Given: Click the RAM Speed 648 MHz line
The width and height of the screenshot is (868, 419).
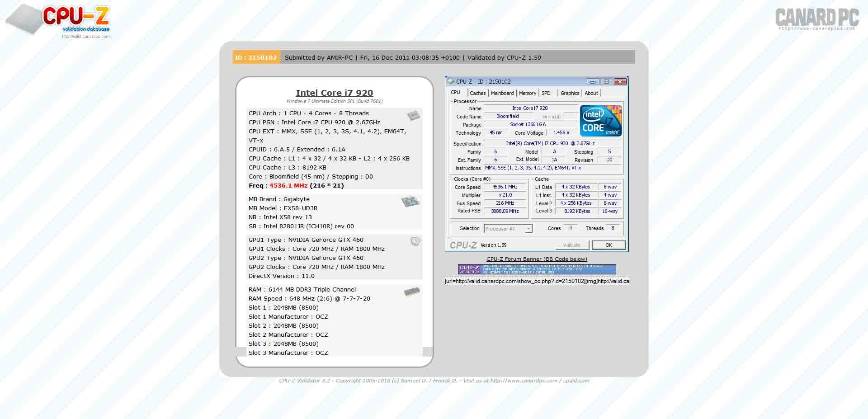Looking at the screenshot, I should (x=309, y=298).
